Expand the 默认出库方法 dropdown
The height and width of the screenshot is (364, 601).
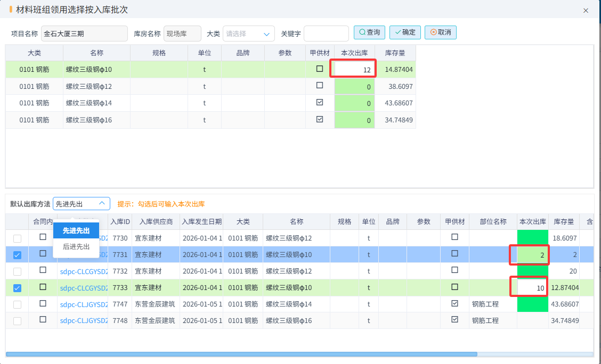(82, 204)
